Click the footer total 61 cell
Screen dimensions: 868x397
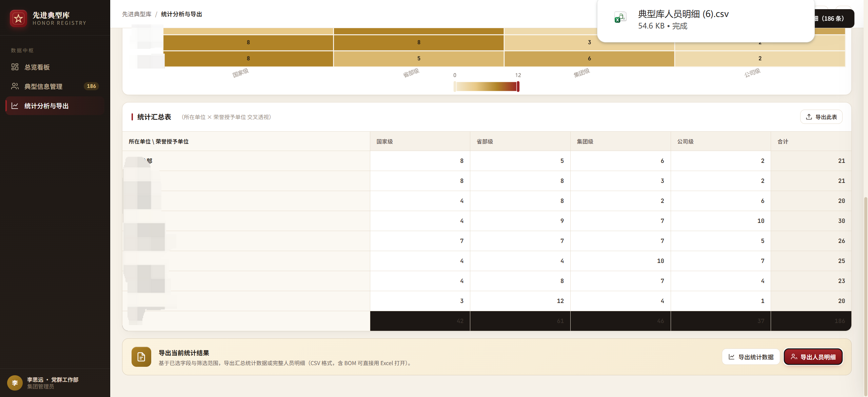coord(520,321)
